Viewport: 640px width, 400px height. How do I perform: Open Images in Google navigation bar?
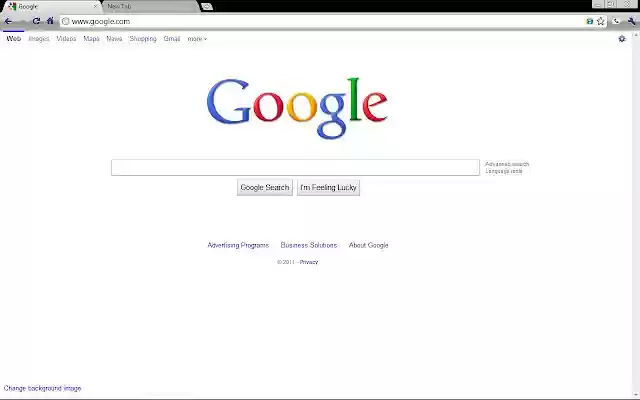click(x=39, y=39)
